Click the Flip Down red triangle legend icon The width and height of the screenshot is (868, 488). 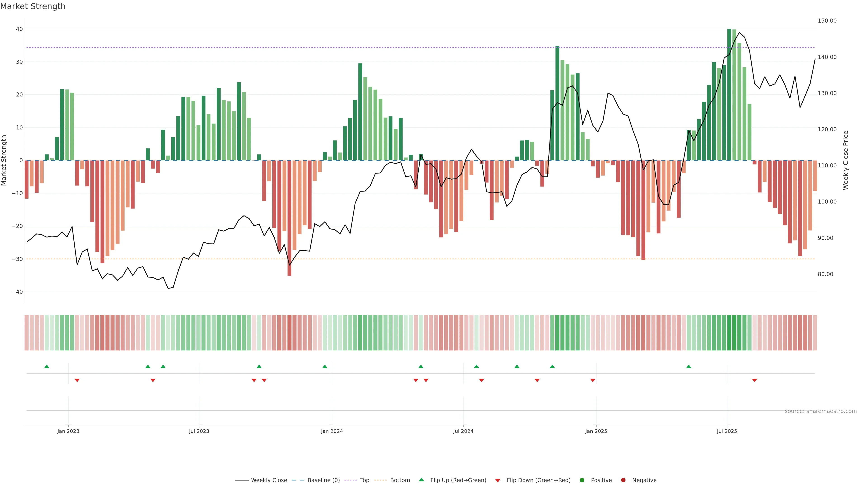point(498,480)
